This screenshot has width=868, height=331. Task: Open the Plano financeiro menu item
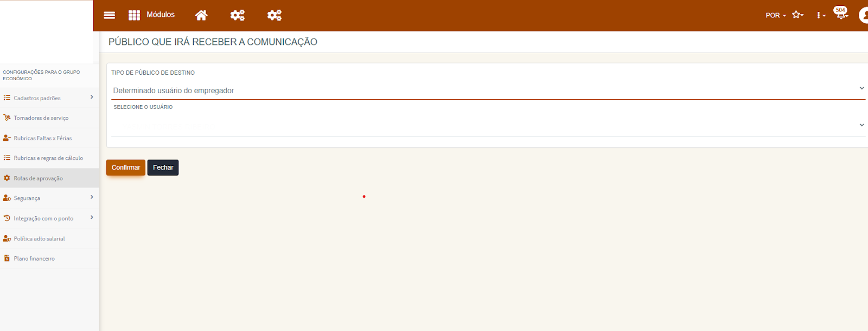pyautogui.click(x=49, y=258)
